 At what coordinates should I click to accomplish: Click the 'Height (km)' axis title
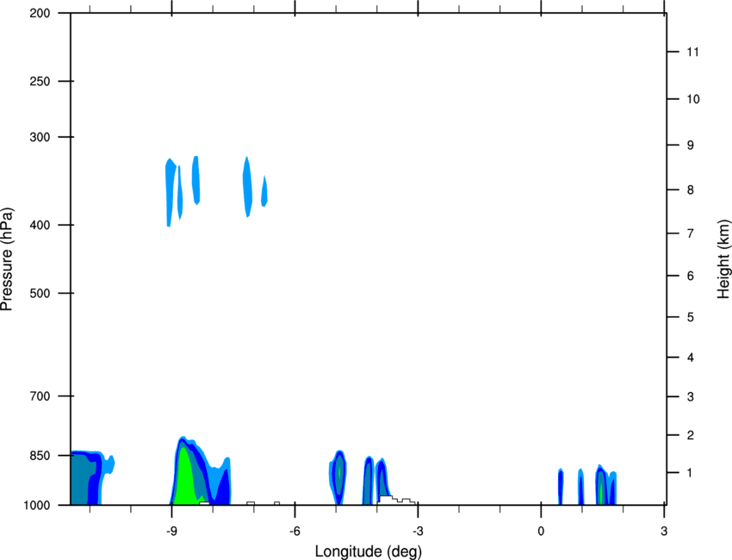coord(723,259)
